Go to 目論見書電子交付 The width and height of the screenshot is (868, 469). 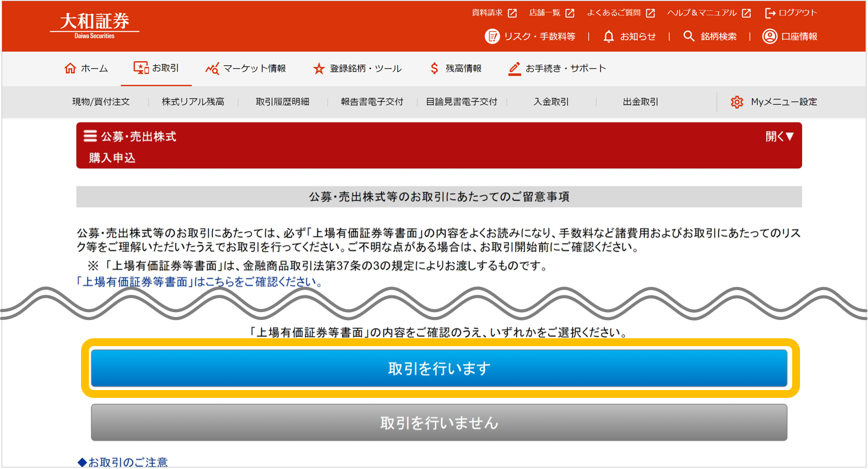462,102
